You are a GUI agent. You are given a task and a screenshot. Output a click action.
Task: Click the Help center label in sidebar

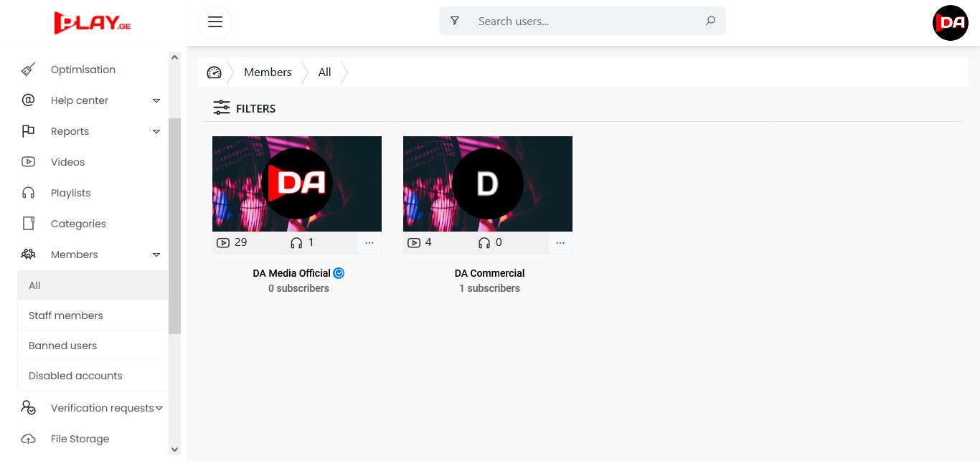tap(80, 100)
